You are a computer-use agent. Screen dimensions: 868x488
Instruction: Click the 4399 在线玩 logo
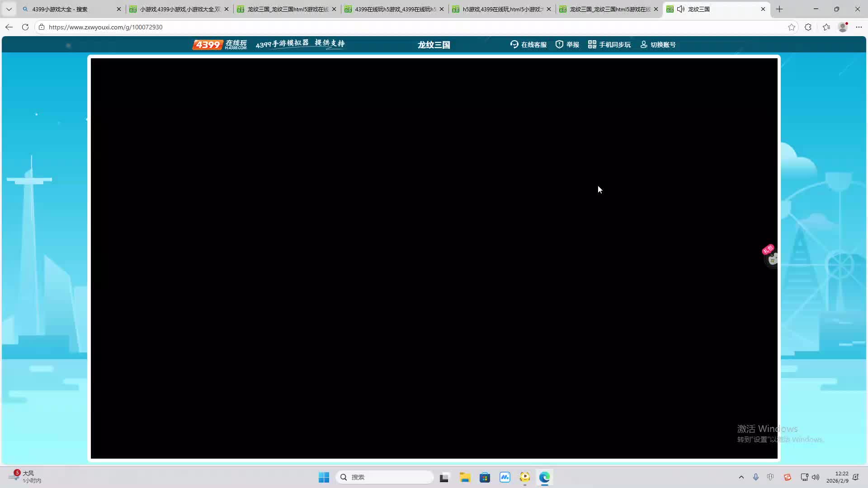[220, 44]
